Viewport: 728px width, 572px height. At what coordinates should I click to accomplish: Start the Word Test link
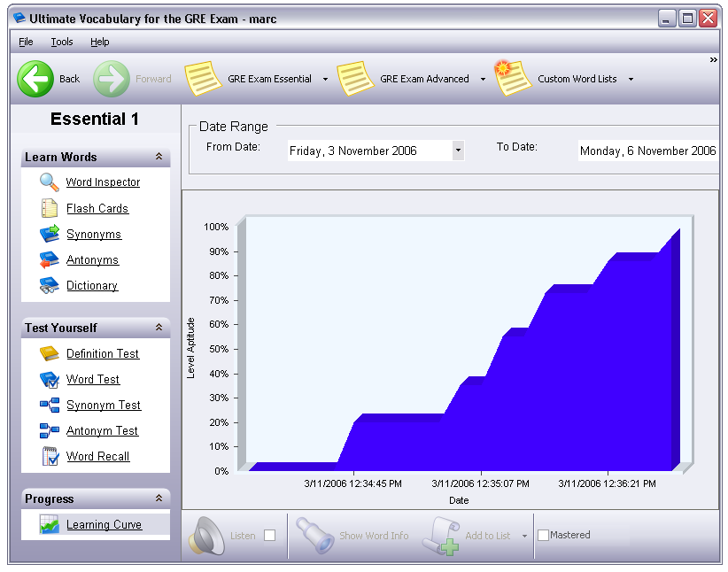pos(93,379)
